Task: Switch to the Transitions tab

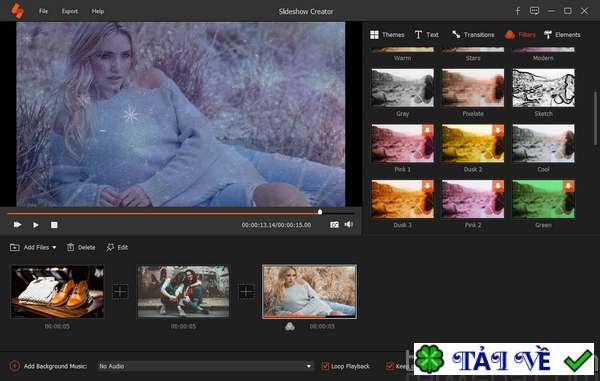Action: click(473, 35)
